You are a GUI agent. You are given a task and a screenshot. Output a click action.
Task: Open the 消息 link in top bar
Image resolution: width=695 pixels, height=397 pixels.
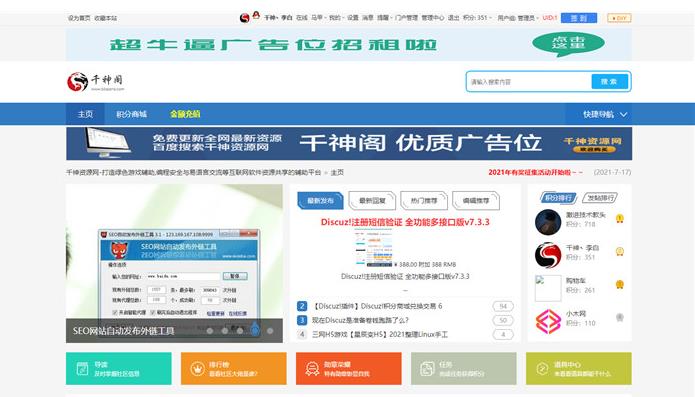pyautogui.click(x=367, y=18)
